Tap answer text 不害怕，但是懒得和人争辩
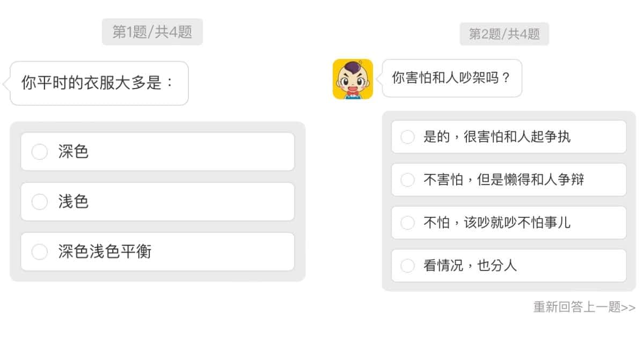644x337 pixels. [504, 180]
